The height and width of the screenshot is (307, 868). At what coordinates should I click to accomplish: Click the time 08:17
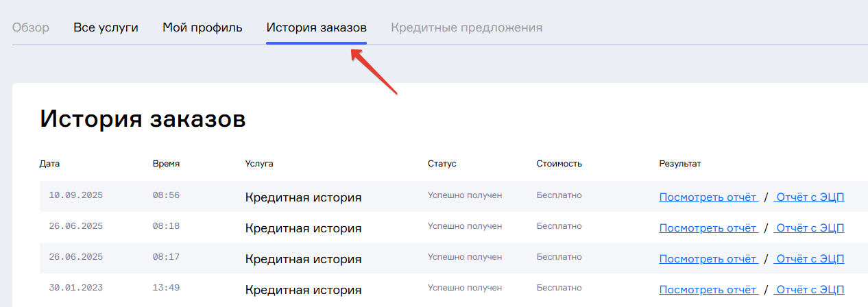166,257
